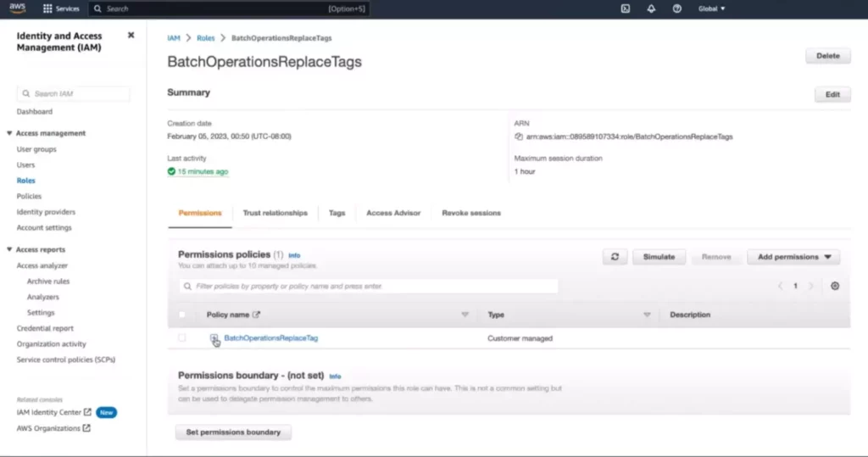868x457 pixels.
Task: Check the BatchOperationsReplaceTag policy checkbox
Action: click(x=182, y=338)
